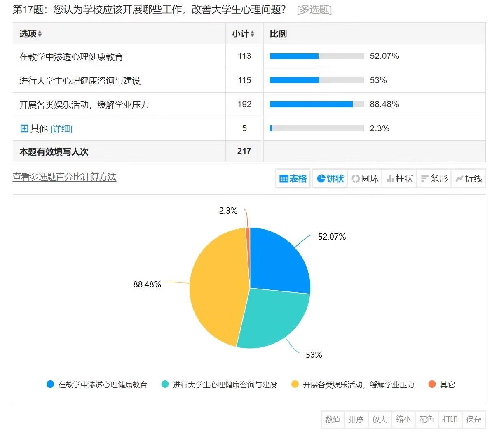The width and height of the screenshot is (504, 438).
Task: Click the 排序 sort button
Action: coord(356,419)
